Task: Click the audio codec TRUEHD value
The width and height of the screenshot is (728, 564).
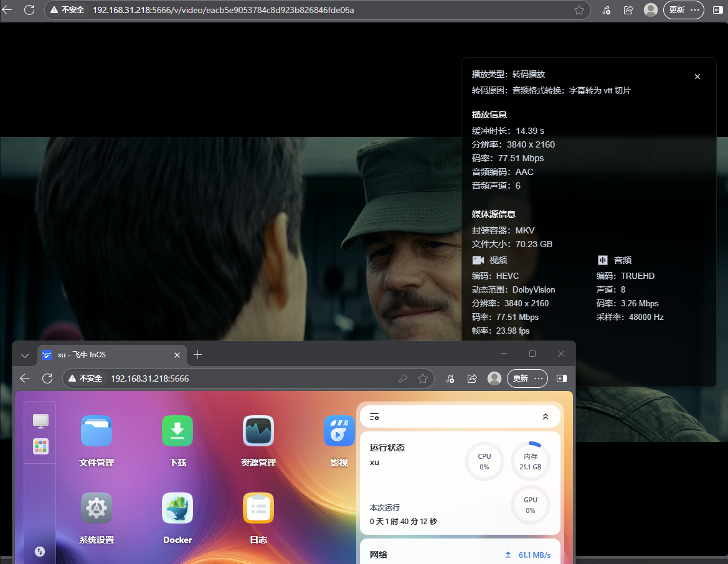Action: 638,276
